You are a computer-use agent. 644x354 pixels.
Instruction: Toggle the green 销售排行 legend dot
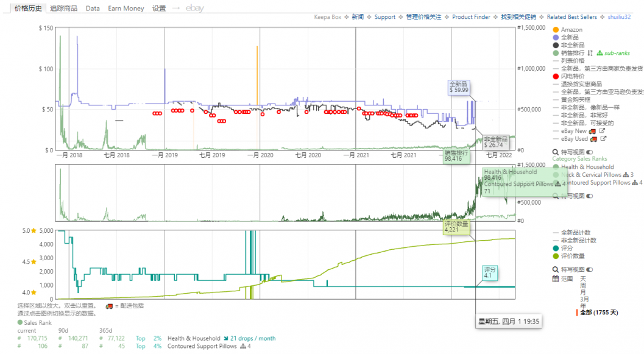pos(556,53)
